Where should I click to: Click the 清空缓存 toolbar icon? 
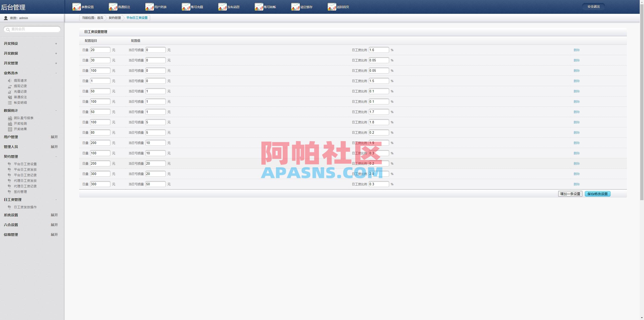click(x=295, y=7)
